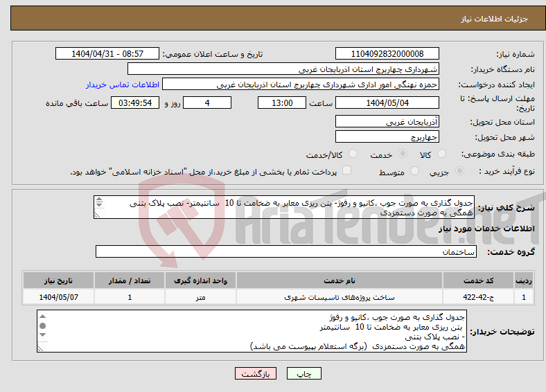Open اطلاعات تماس خریدار link
Image resolution: width=546 pixels, height=392 pixels.
(123, 84)
